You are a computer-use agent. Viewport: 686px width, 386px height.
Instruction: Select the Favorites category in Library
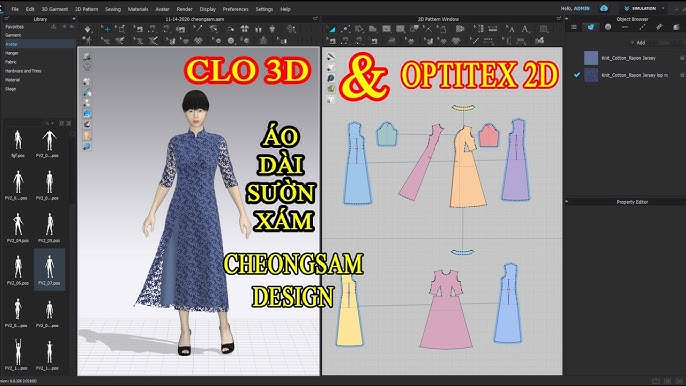pos(14,27)
